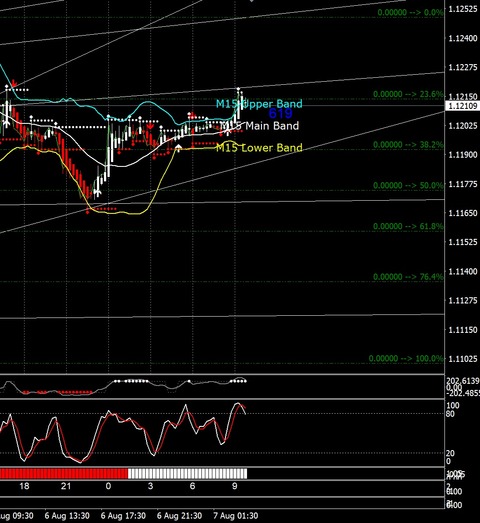Click price scale value 1.12025
This screenshot has width=480, height=523.
coord(463,126)
